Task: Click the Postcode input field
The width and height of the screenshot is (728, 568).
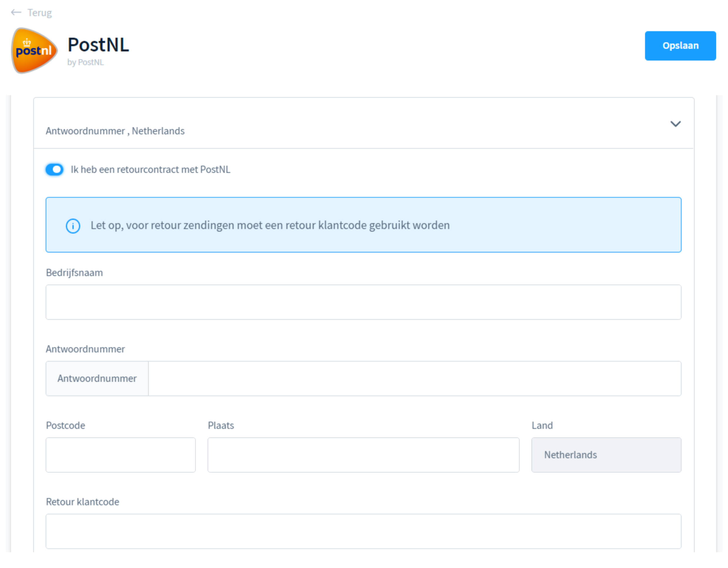Action: (120, 455)
